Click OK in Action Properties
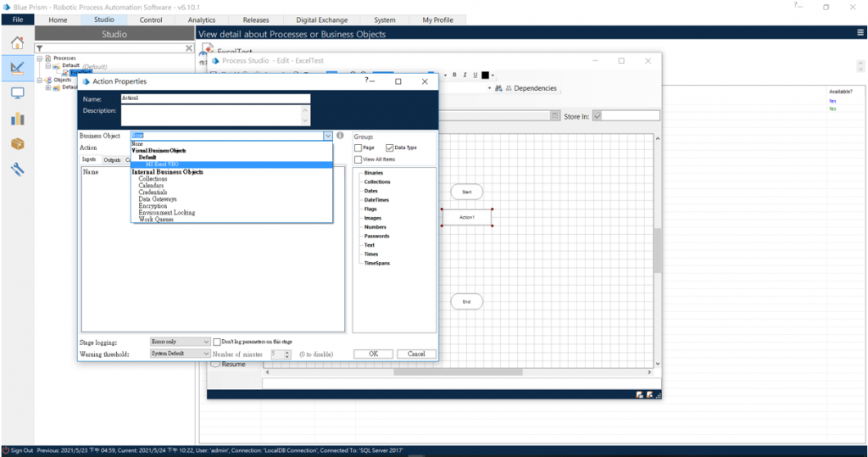The image size is (868, 457). (374, 354)
